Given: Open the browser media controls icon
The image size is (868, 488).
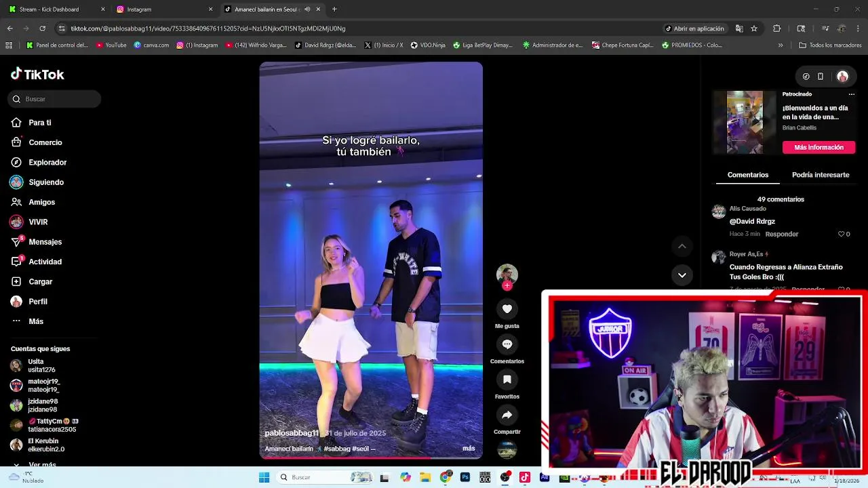Looking at the screenshot, I should (x=825, y=28).
